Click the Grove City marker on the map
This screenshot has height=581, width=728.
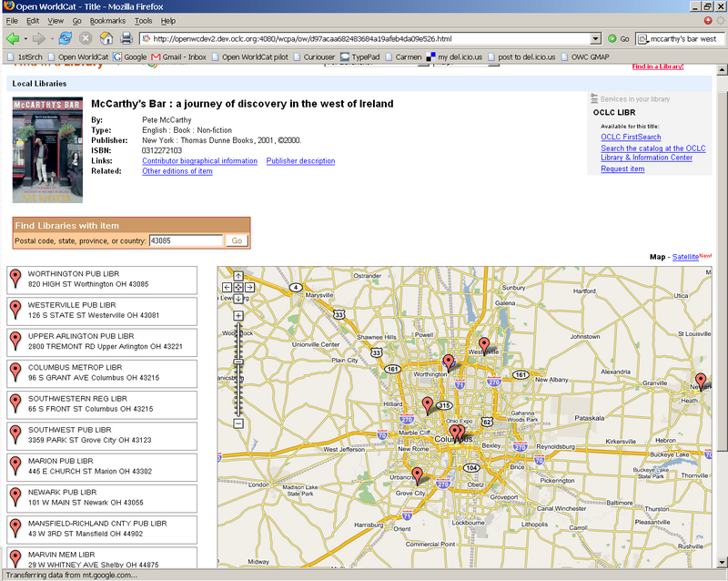[418, 476]
